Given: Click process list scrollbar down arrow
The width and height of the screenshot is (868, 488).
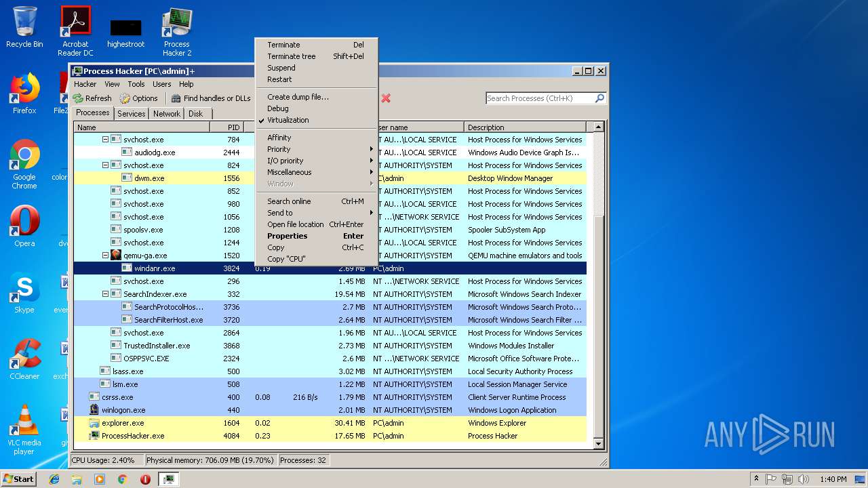Looking at the screenshot, I should pyautogui.click(x=598, y=444).
